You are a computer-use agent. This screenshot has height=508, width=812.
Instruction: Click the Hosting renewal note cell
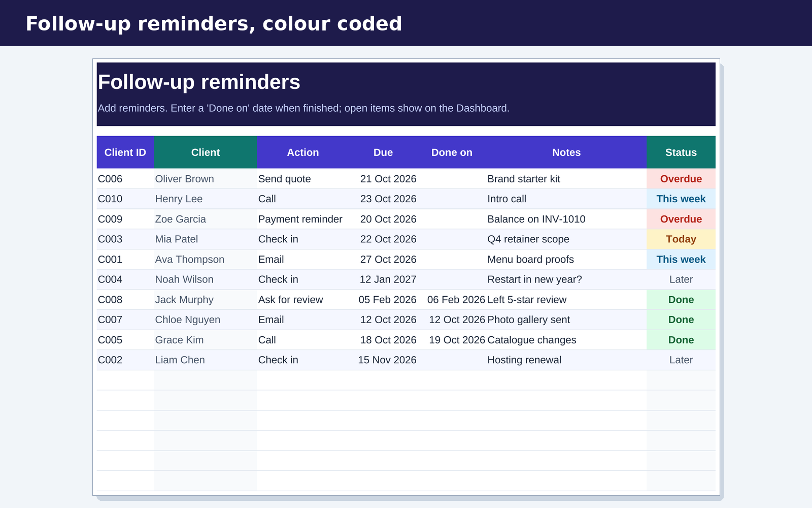point(566,360)
